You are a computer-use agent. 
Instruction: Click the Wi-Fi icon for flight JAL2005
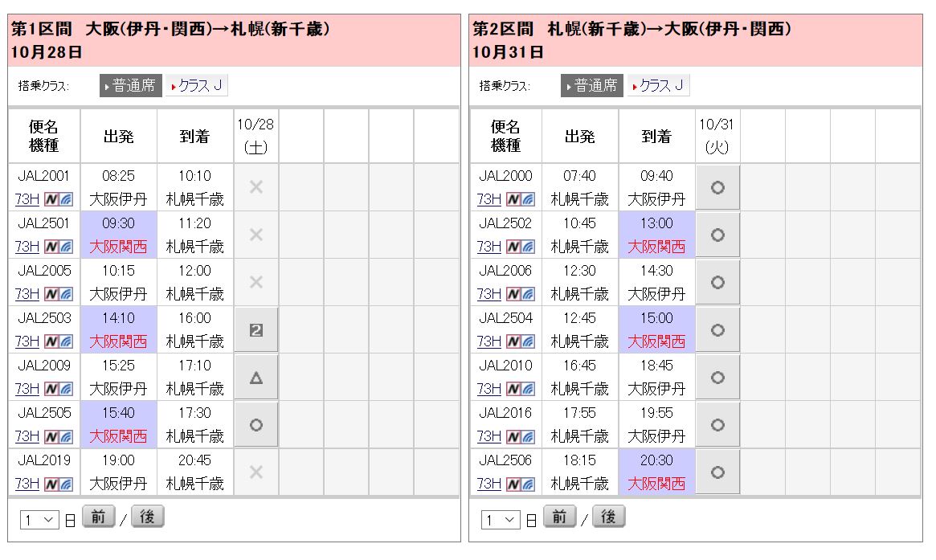(x=66, y=294)
